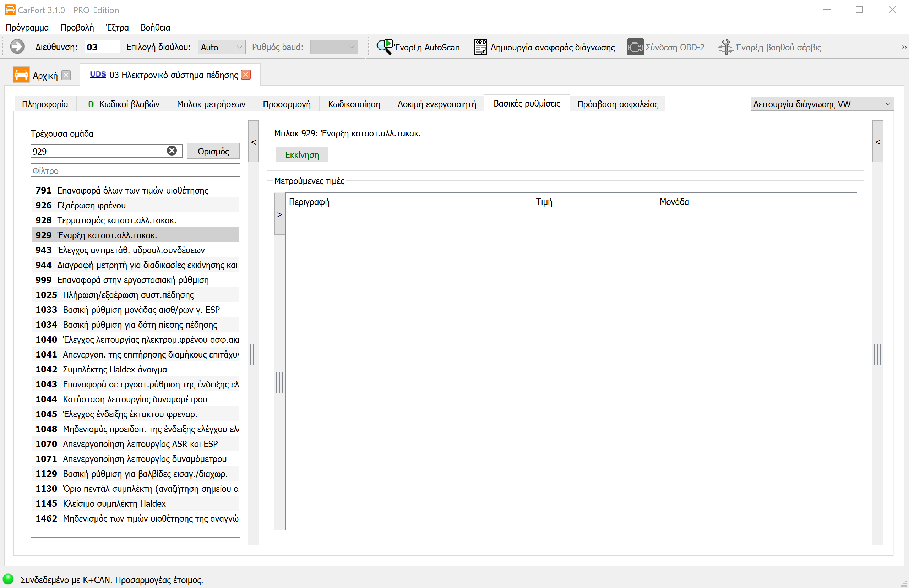Open the Έξτρα menu
This screenshot has width=909, height=588.
point(117,27)
